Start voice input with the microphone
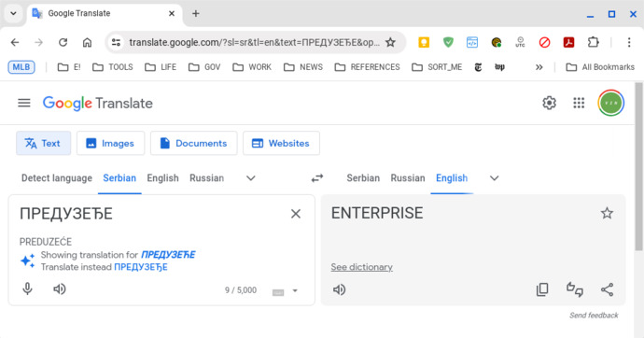 tap(27, 289)
